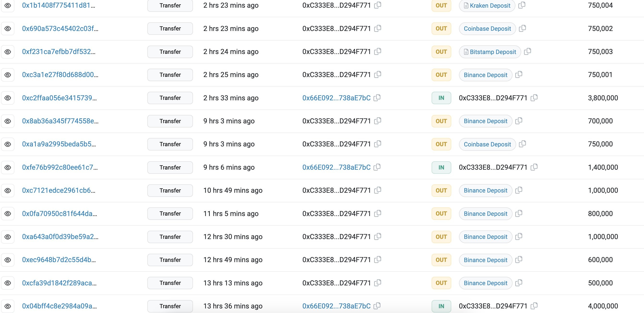Click Transfer method badge for 0xec9648b7d2c55d4b
The image size is (644, 313).
pyautogui.click(x=170, y=260)
